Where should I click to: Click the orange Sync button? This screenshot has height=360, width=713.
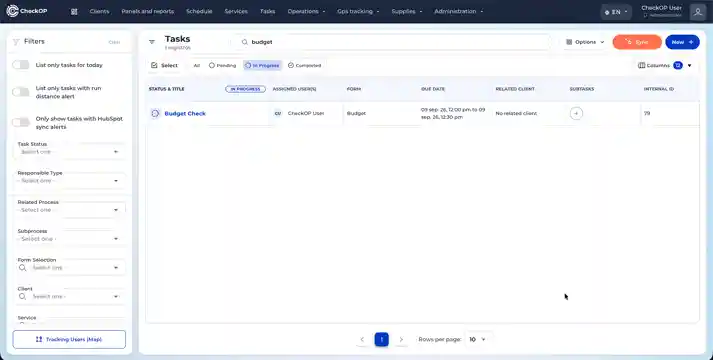click(x=637, y=42)
